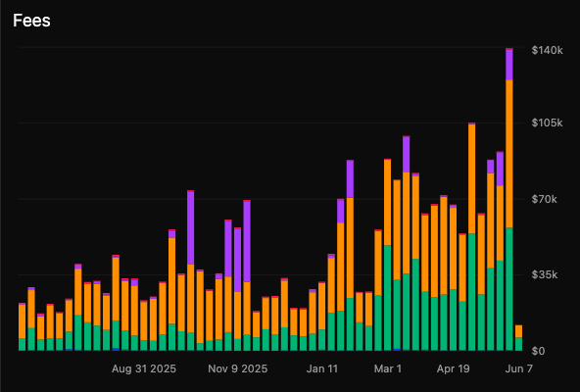Click the $0 y-axis label

[538, 351]
